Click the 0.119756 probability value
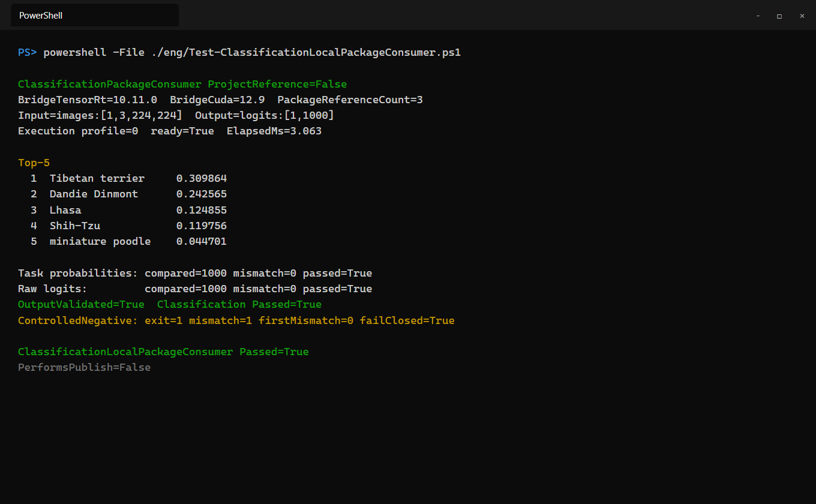 (x=202, y=226)
